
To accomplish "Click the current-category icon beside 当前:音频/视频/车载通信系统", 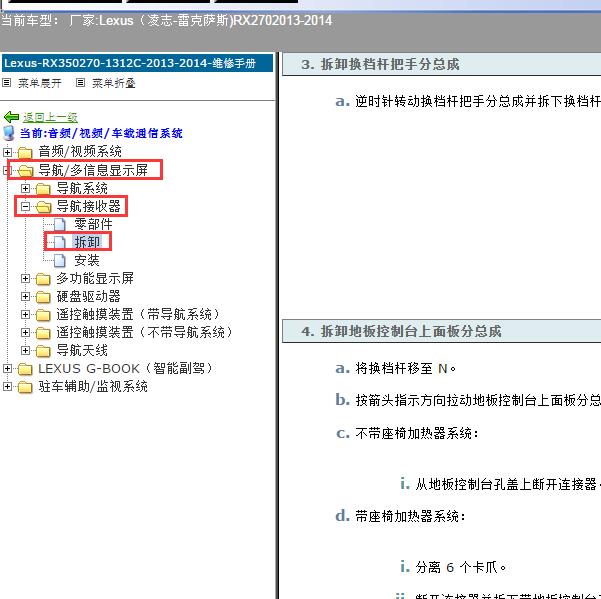I will 9,133.
